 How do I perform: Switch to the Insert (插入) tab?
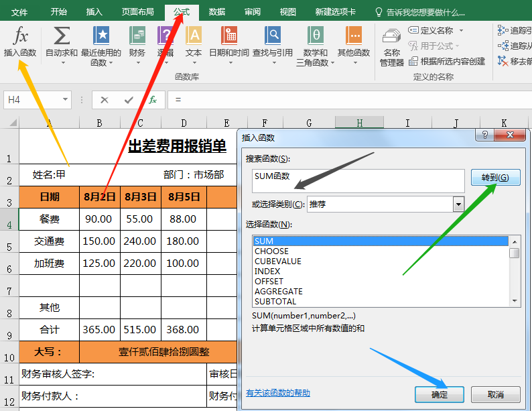(94, 12)
